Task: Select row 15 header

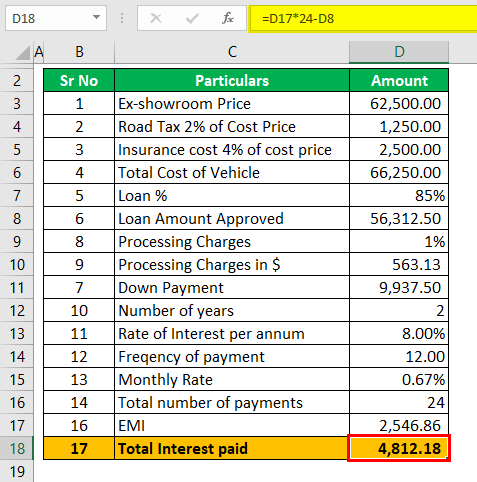Action: (x=17, y=380)
